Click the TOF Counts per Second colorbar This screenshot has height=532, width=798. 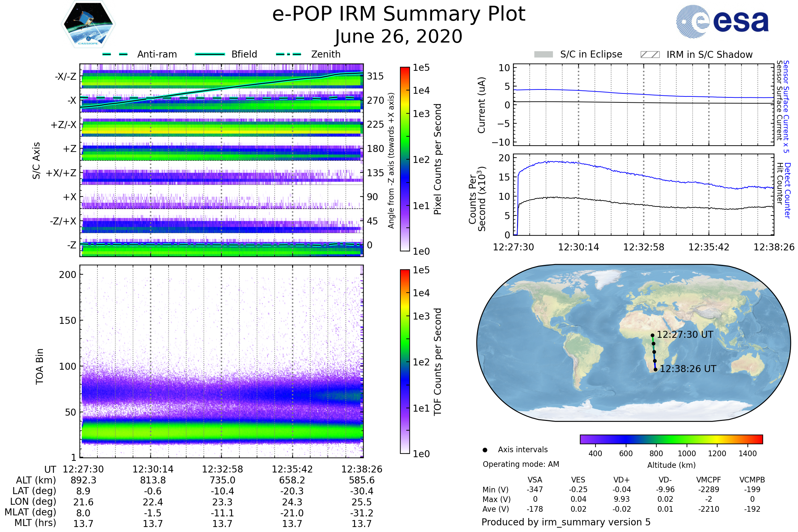click(405, 361)
